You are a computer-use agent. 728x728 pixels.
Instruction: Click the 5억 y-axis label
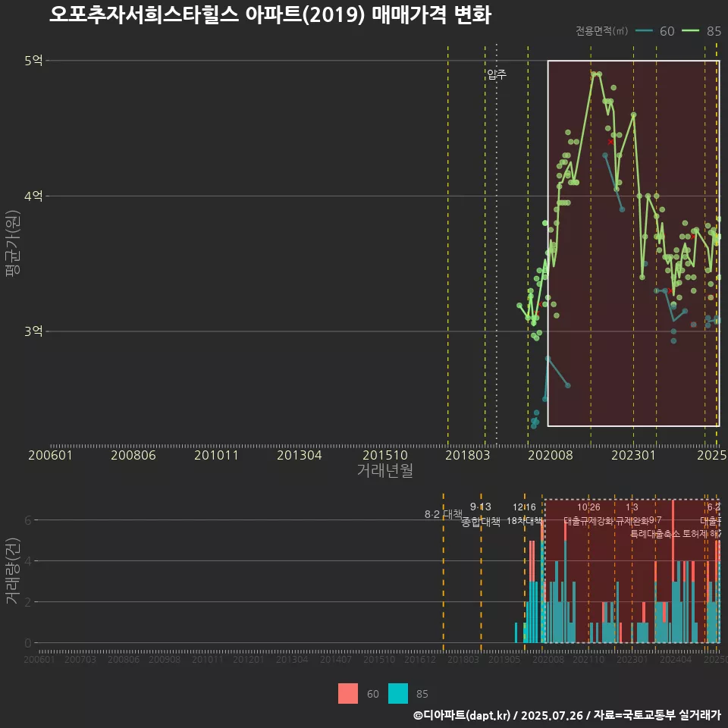click(x=33, y=61)
